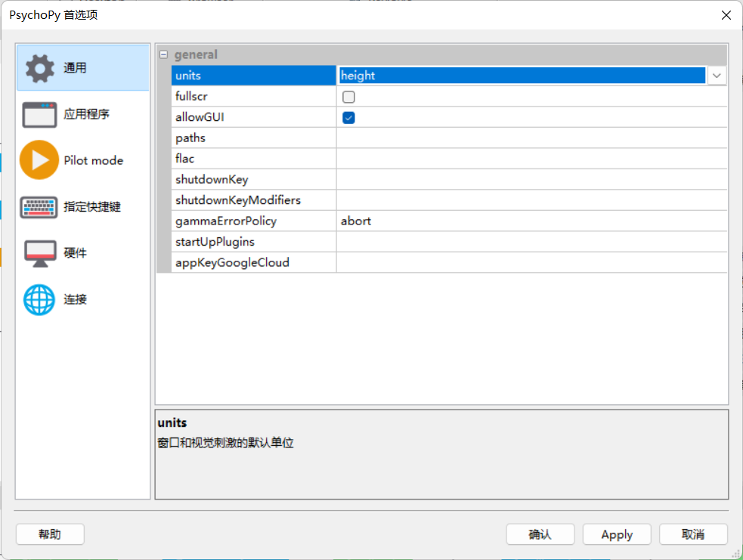Edit the paths value field
743x560 pixels.
click(531, 138)
